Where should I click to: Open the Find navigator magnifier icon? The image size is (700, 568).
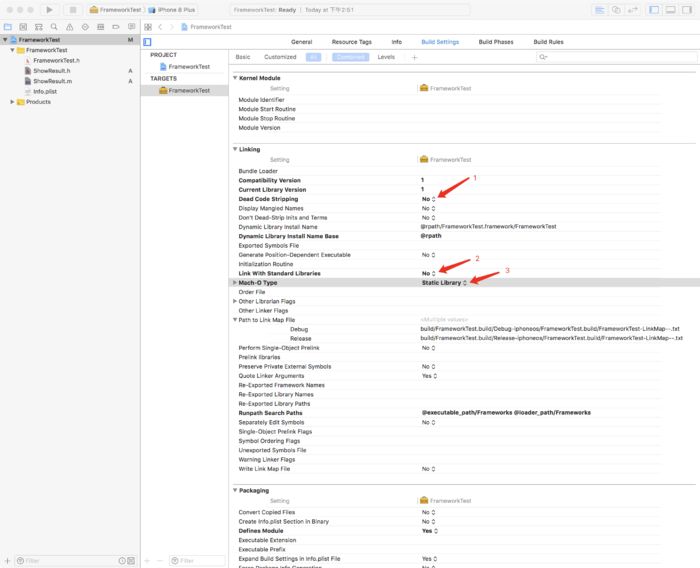pos(54,27)
